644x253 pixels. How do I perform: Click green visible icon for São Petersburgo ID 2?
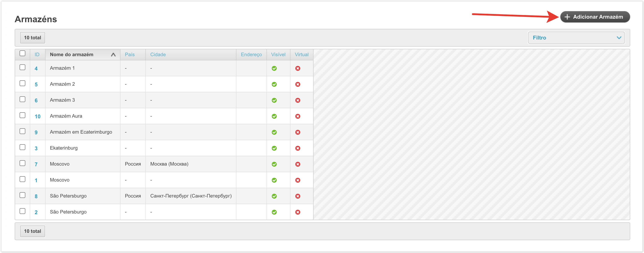click(274, 212)
